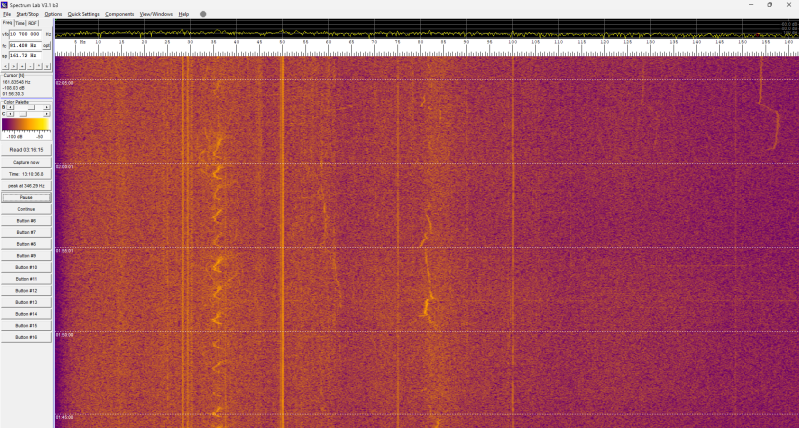Click the 01:45:00 timestamp label on the waterfall
Viewport: 799px width, 428px height.
click(x=65, y=417)
